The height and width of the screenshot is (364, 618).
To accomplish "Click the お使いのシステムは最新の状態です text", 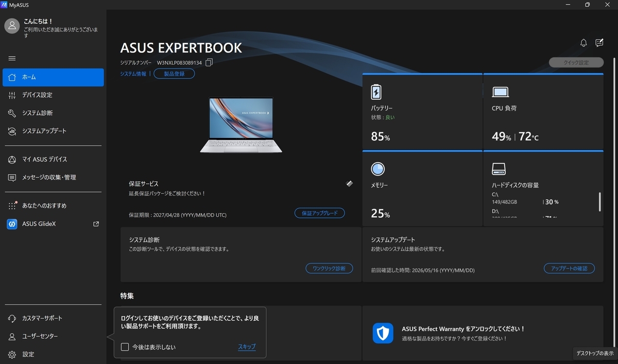I will click(408, 249).
